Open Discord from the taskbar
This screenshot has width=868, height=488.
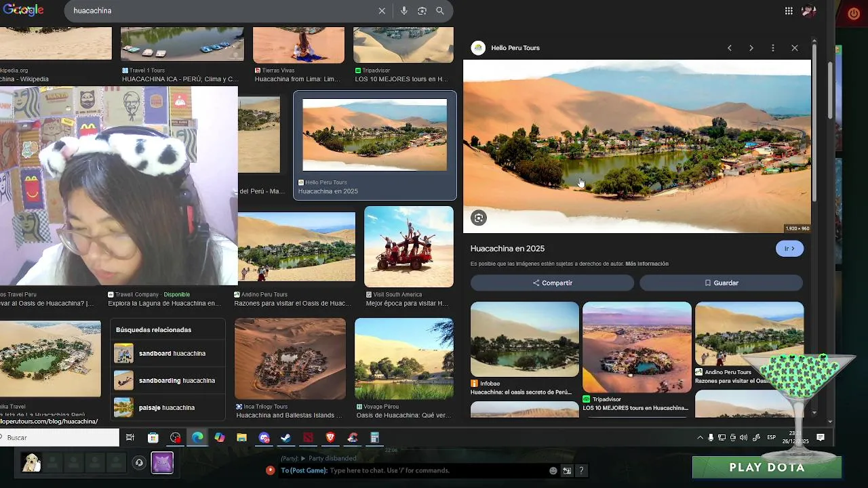(x=264, y=438)
